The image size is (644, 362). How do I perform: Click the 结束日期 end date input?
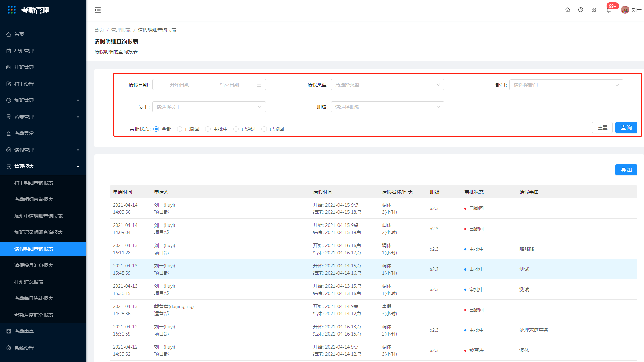pos(229,85)
